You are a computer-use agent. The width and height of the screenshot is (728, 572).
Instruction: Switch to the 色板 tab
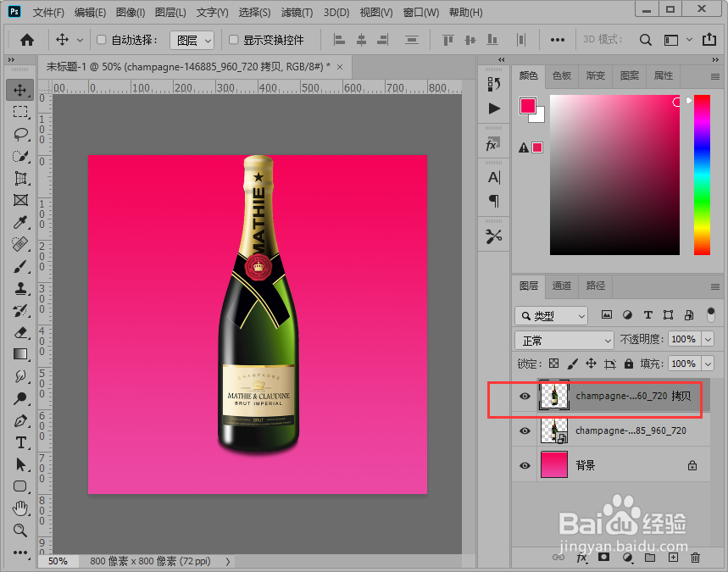click(x=562, y=75)
